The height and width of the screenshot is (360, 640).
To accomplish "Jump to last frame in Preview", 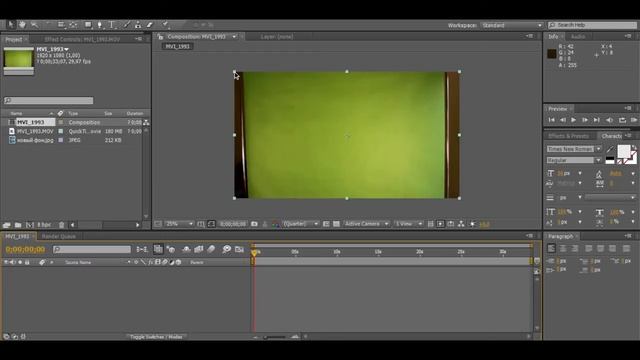I will (596, 120).
